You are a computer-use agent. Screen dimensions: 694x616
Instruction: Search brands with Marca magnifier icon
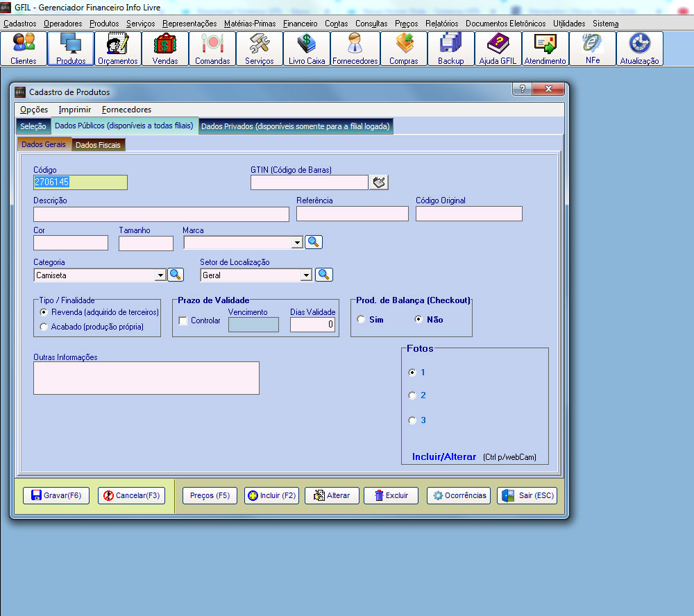click(314, 242)
